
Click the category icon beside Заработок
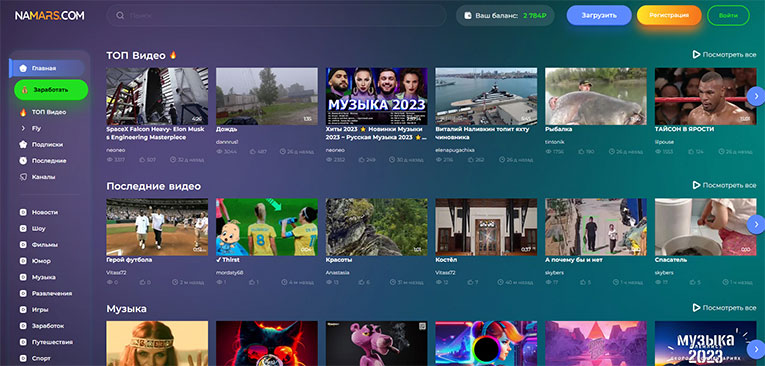[23, 325]
